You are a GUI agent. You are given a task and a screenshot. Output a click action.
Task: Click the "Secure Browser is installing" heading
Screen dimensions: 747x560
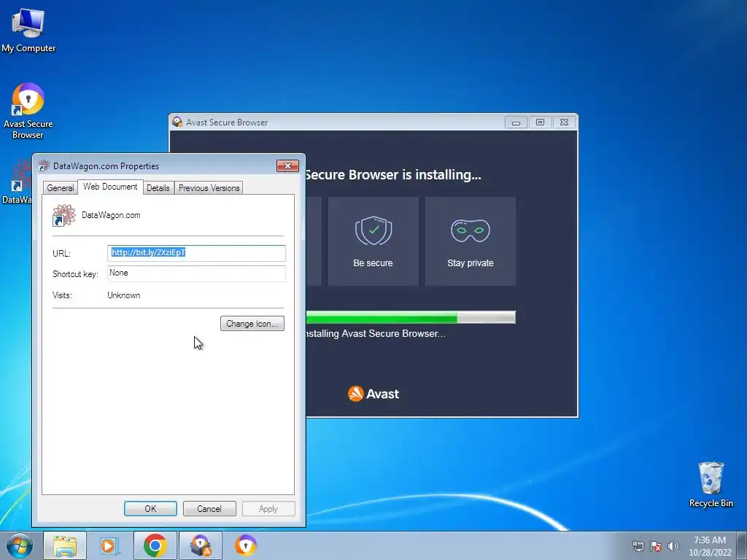pyautogui.click(x=393, y=175)
